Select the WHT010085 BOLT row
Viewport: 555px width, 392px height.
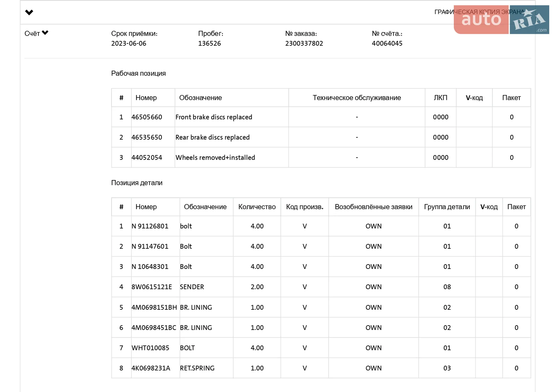point(321,348)
